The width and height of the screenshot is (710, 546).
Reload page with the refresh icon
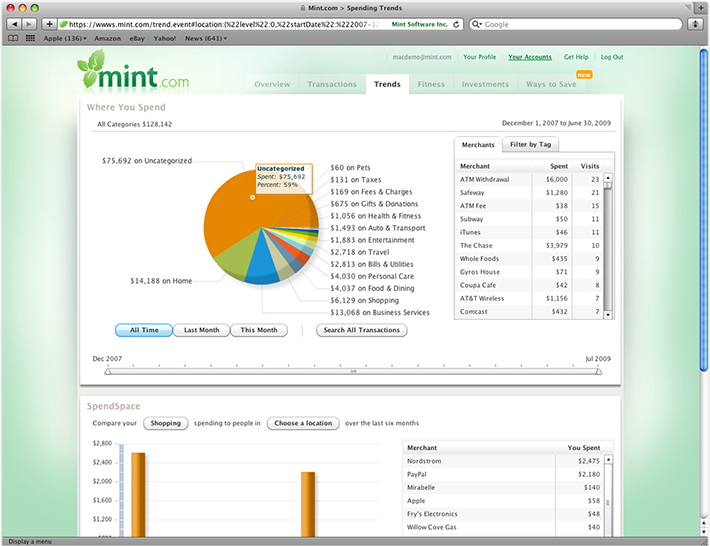click(x=456, y=24)
